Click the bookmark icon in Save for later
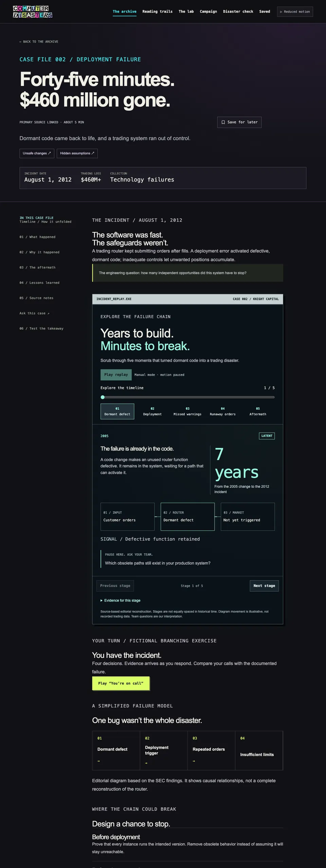326x868 pixels. 223,122
